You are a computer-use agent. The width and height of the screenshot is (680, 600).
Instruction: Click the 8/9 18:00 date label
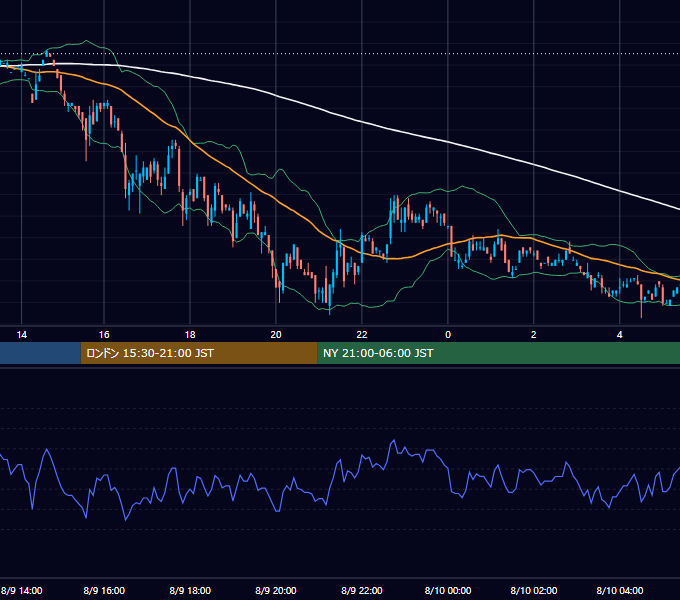click(x=190, y=590)
